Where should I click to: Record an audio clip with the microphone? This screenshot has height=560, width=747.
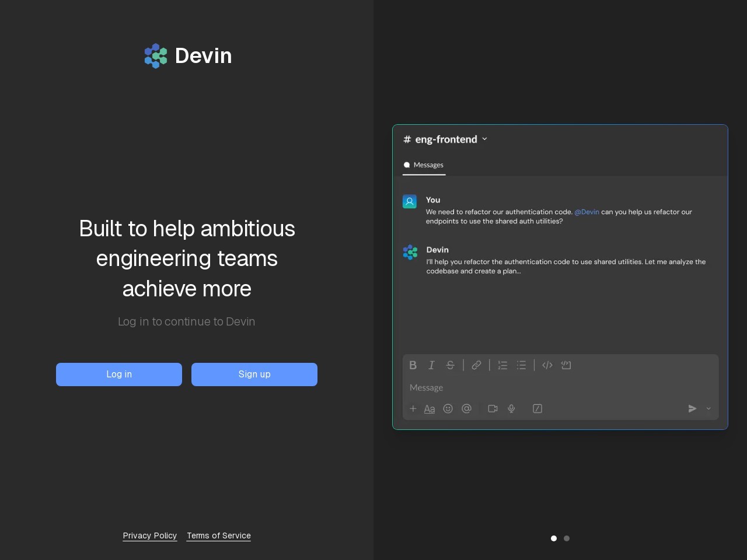511,408
